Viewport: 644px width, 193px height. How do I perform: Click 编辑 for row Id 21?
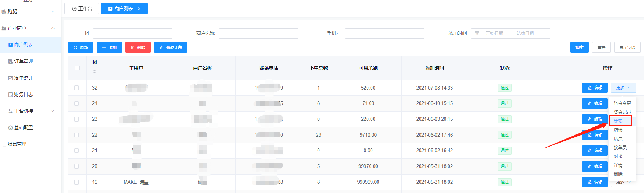(595, 151)
